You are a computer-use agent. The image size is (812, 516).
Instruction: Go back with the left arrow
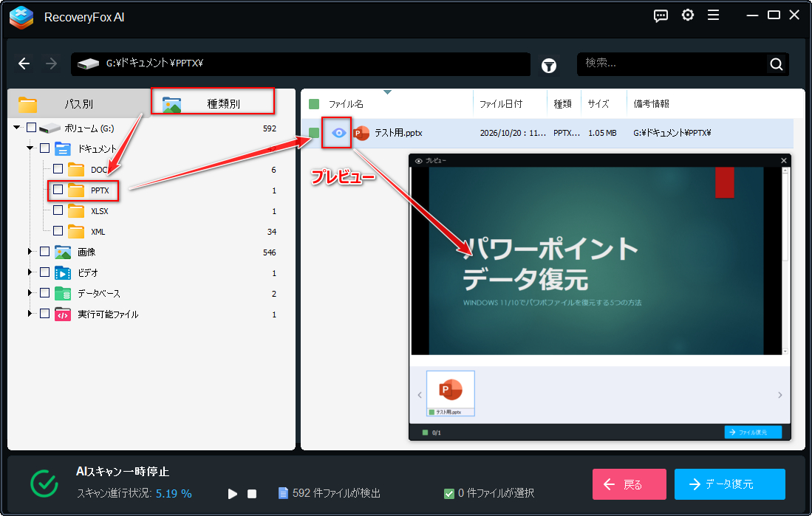[x=24, y=63]
